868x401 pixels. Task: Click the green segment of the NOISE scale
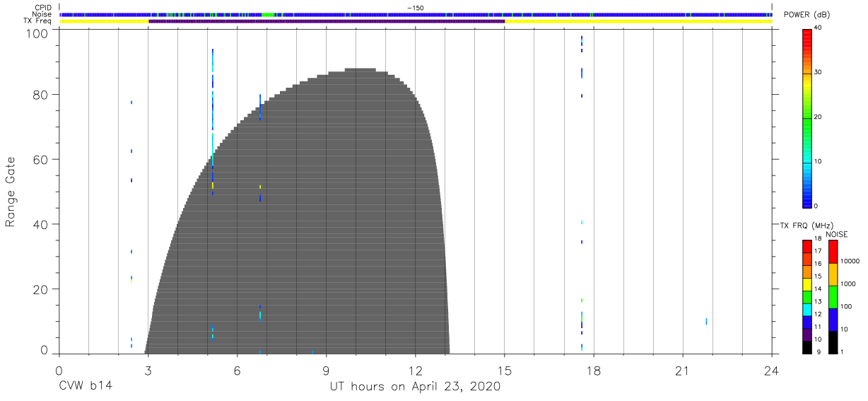(833, 297)
